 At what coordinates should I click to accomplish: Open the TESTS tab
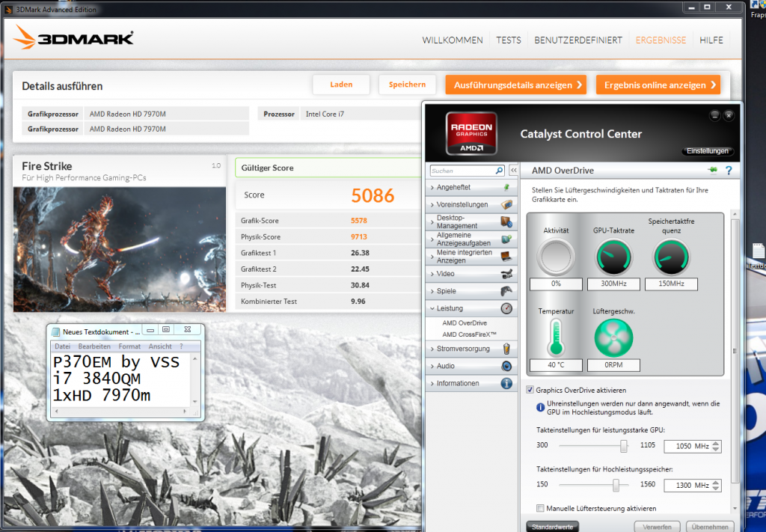pos(509,40)
